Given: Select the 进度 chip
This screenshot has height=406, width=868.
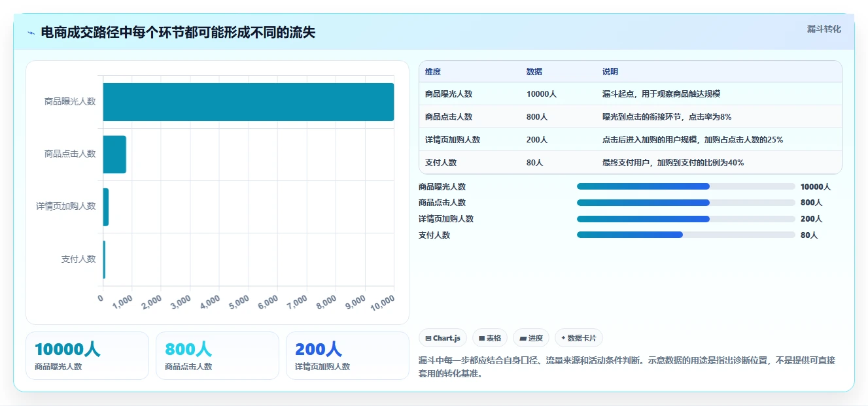Looking at the screenshot, I should pos(531,338).
